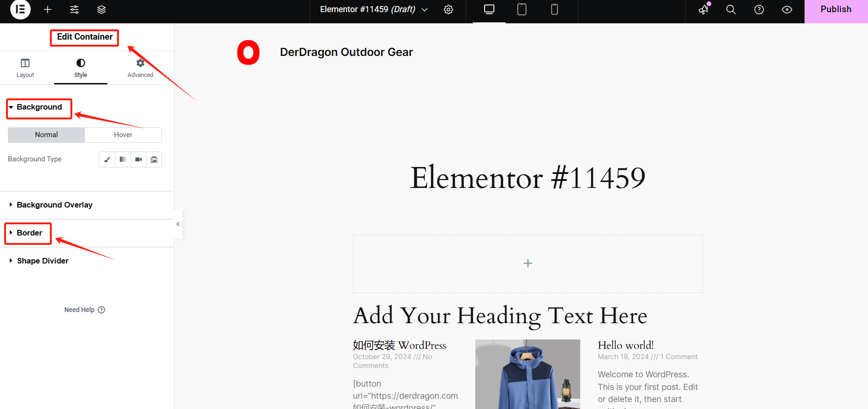Preview changes with the eye icon
The image size is (868, 409).
tap(787, 9)
